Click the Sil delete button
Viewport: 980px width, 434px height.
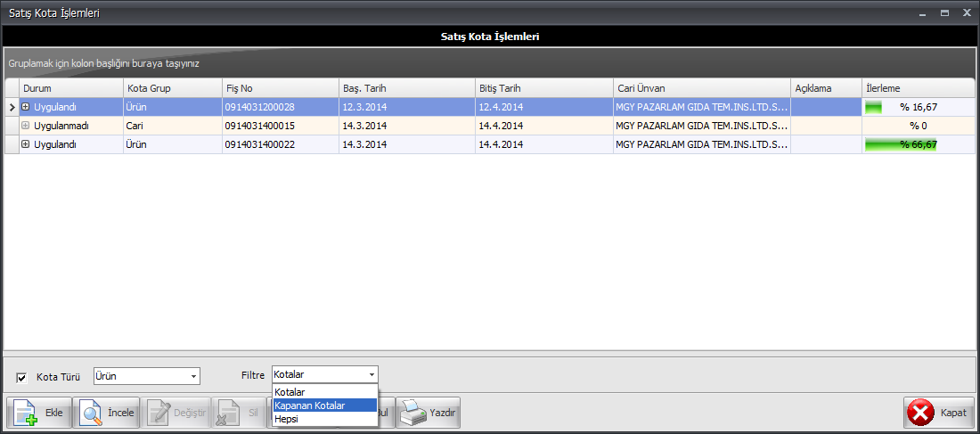coord(238,413)
